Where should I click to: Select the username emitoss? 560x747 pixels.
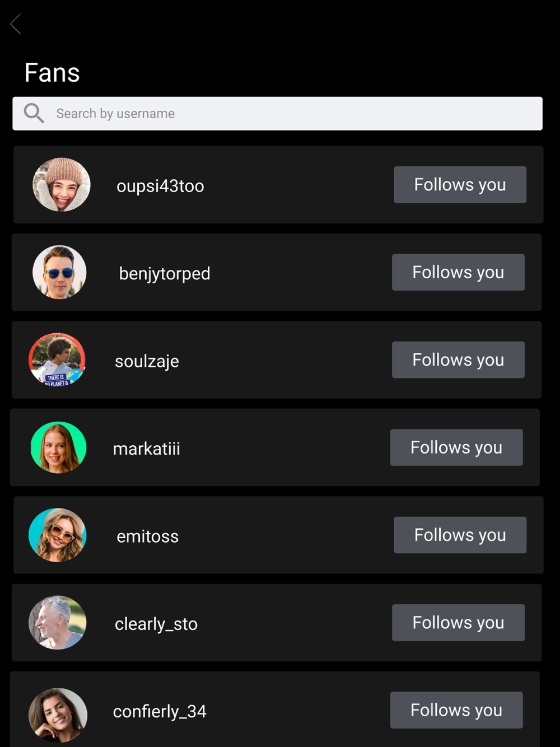pos(147,536)
